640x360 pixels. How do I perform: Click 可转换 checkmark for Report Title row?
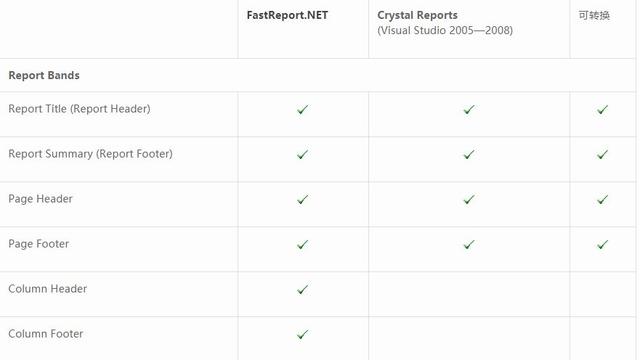click(x=602, y=109)
